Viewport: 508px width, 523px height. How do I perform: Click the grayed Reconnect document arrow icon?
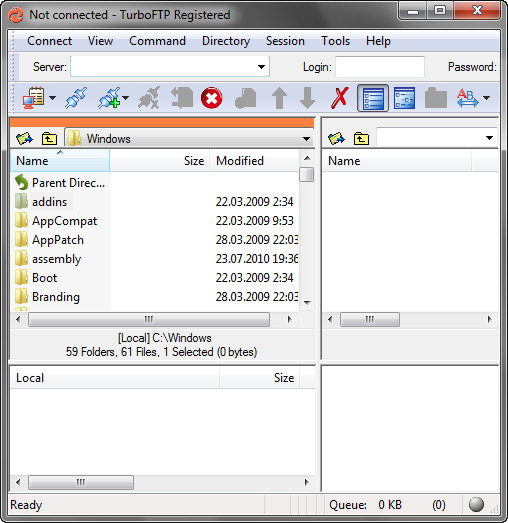[x=182, y=98]
